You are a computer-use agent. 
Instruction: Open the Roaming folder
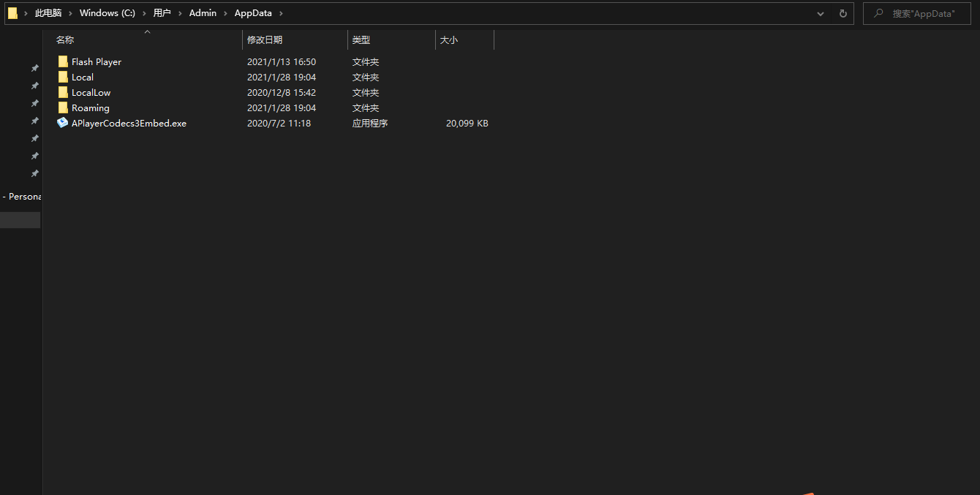click(90, 107)
